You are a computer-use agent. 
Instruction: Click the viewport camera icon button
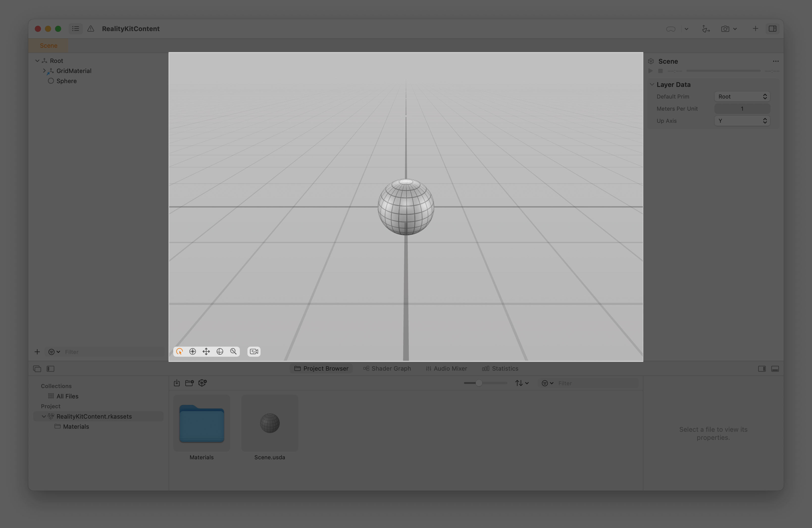(x=254, y=352)
